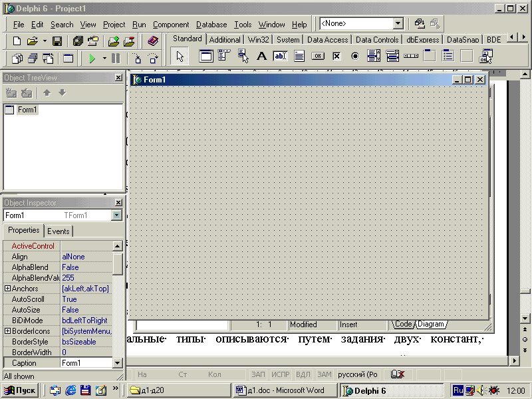Open the Caption value dropdown arrow
Image resolution: width=532 pixels, height=399 pixels.
[x=117, y=363]
